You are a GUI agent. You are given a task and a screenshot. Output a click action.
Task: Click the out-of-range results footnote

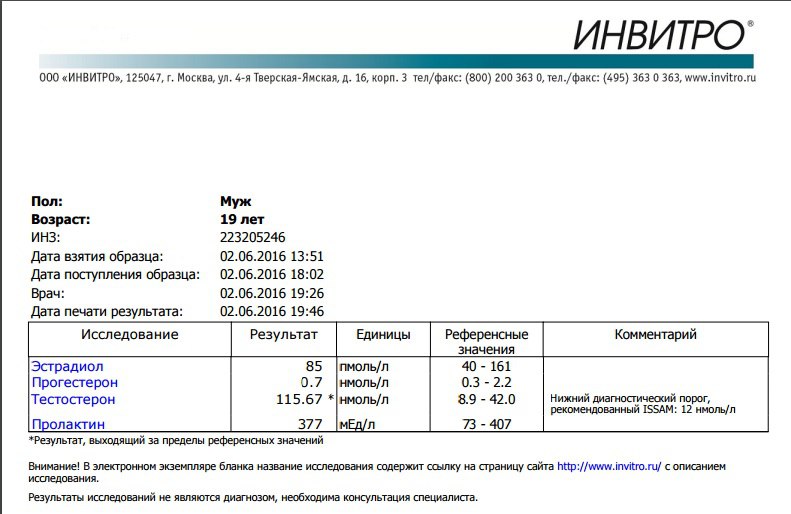(176, 440)
